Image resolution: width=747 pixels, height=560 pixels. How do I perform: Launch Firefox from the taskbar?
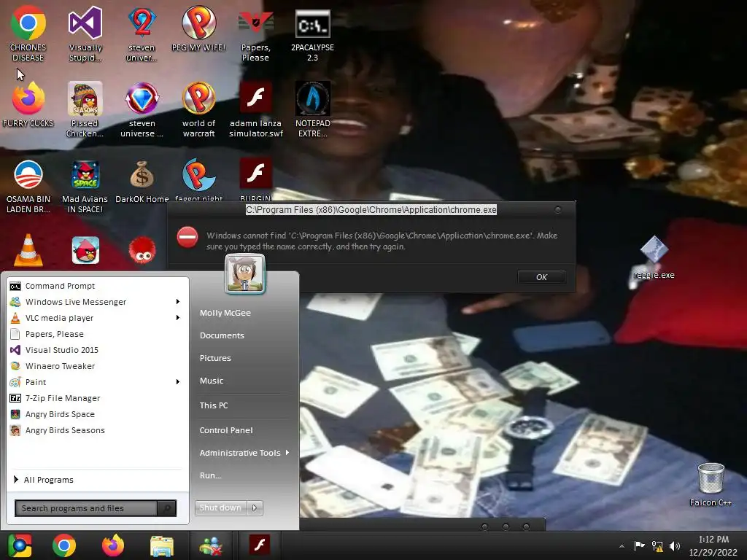click(113, 545)
